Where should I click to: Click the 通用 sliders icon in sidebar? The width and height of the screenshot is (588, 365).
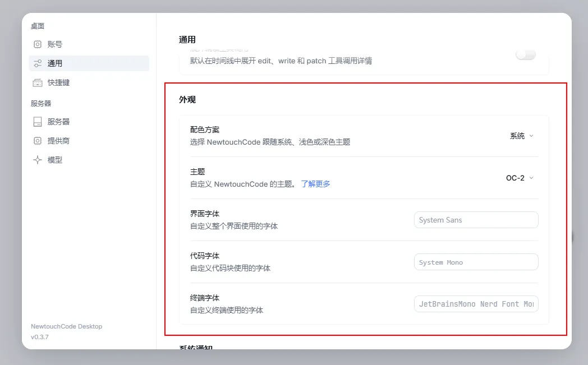[x=38, y=63]
